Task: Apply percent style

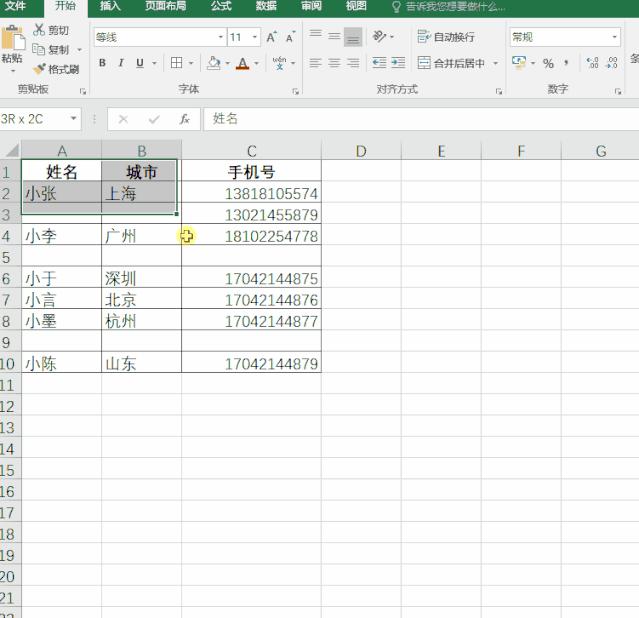Action: (x=548, y=63)
